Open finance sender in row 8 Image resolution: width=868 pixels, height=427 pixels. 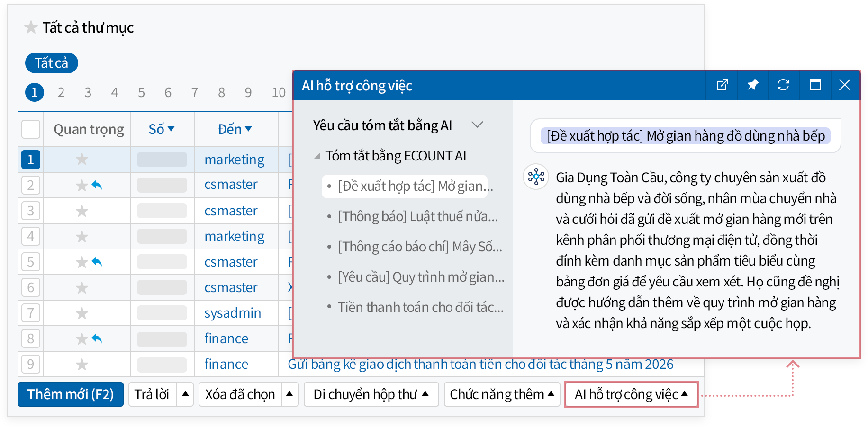point(226,338)
